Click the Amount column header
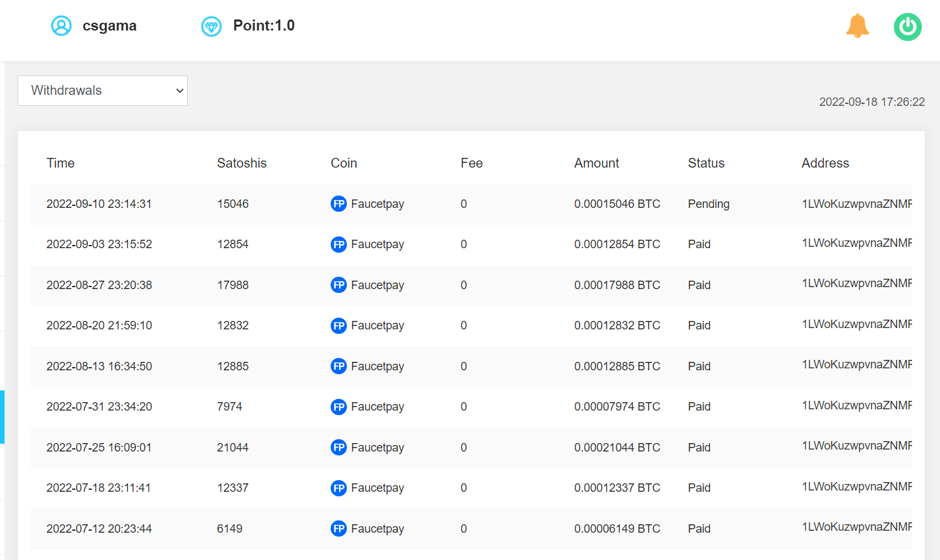Viewport: 940px width, 560px height. (596, 163)
